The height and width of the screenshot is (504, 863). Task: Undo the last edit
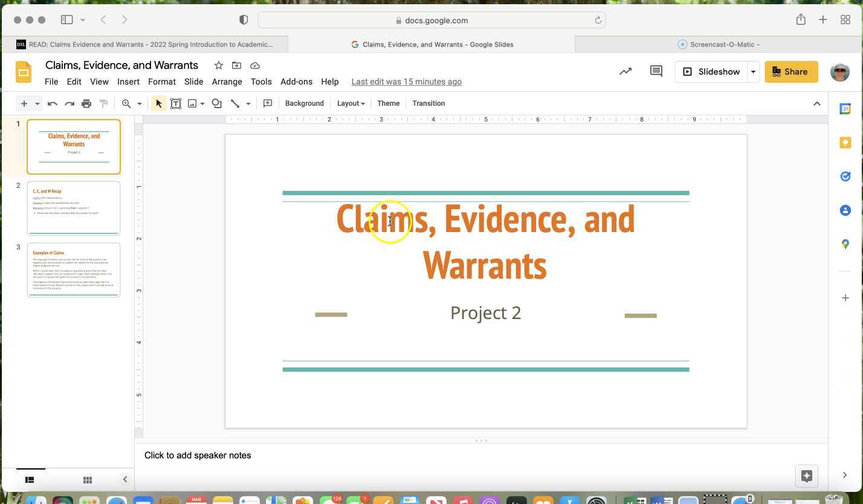coord(53,103)
